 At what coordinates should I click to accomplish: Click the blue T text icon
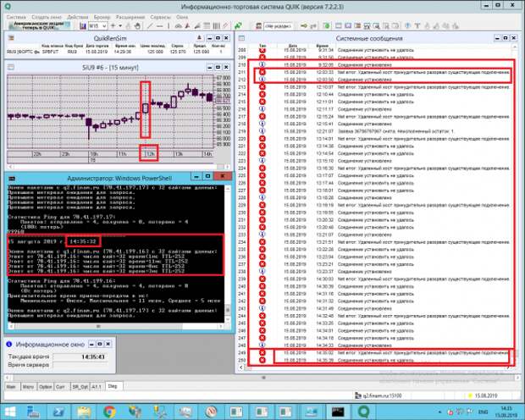coord(417,25)
